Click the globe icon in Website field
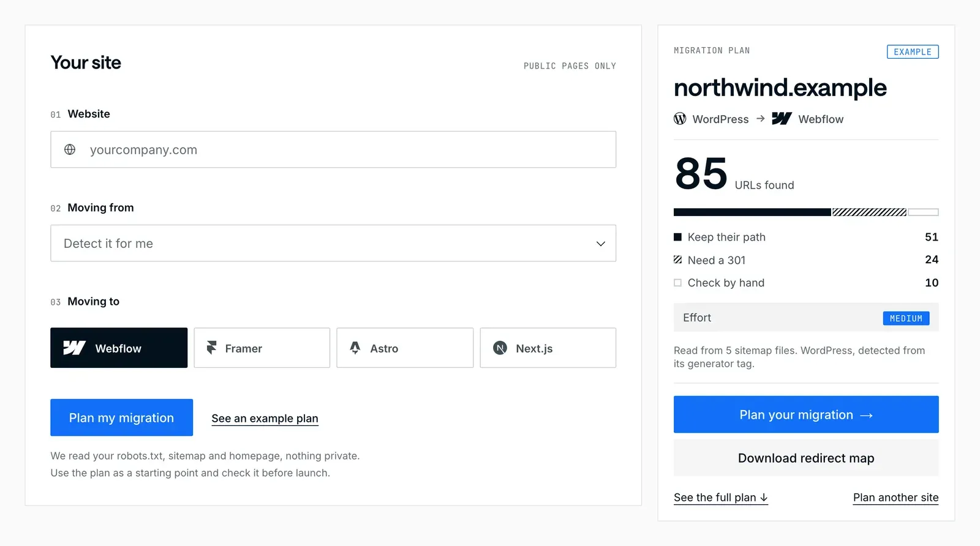Viewport: 980px width, 546px height. (70, 149)
